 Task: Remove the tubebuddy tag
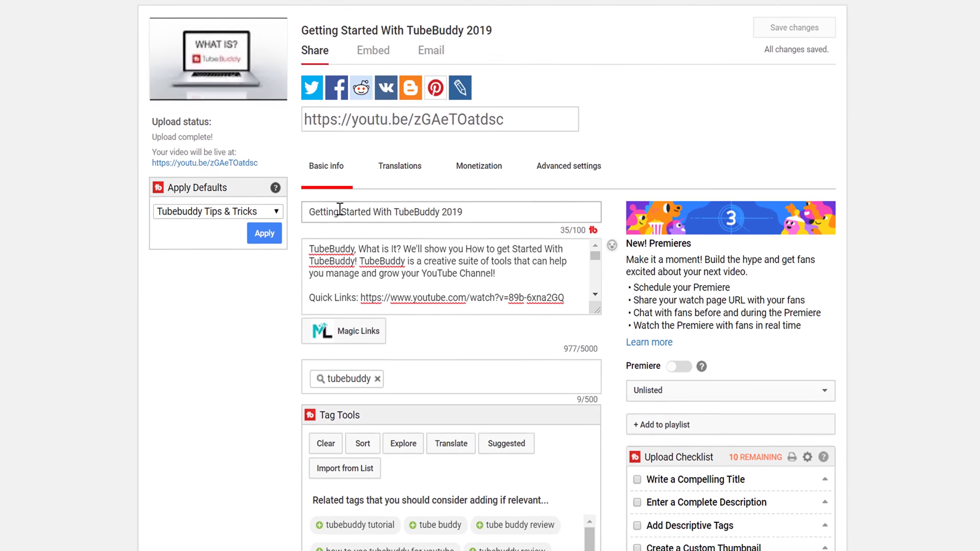pos(377,379)
